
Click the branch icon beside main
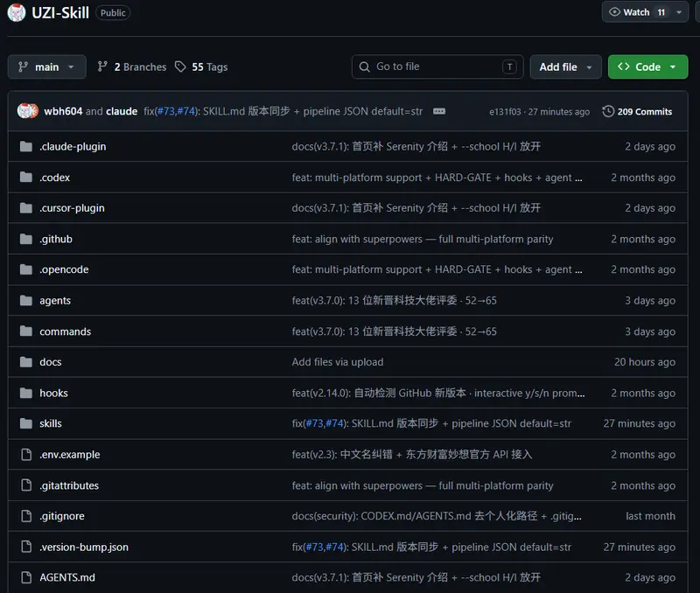(x=23, y=67)
